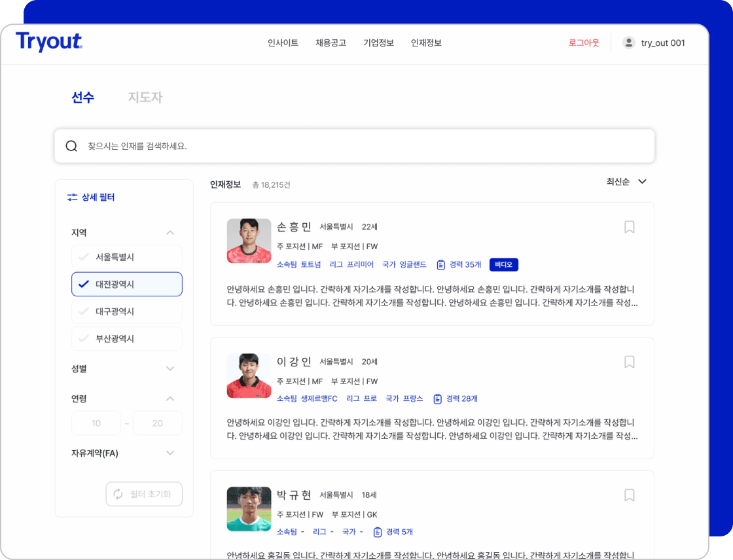Click the 총 18,215건 count text

coord(271,185)
